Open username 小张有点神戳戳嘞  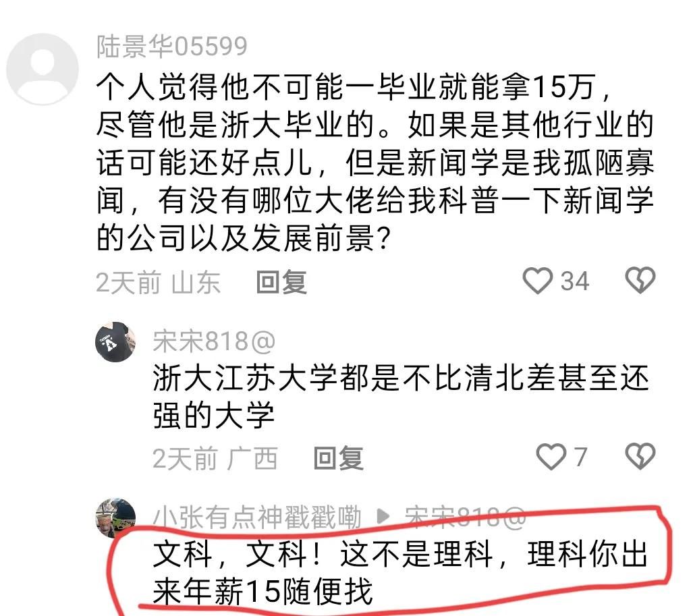click(x=257, y=517)
